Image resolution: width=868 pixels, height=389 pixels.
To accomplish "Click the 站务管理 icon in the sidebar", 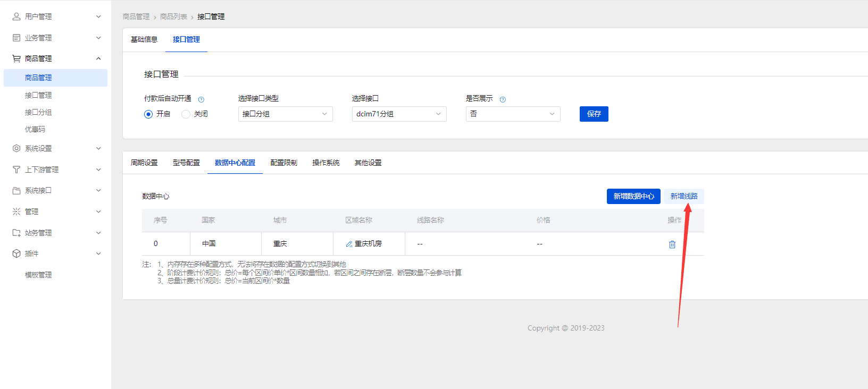I will [x=16, y=233].
